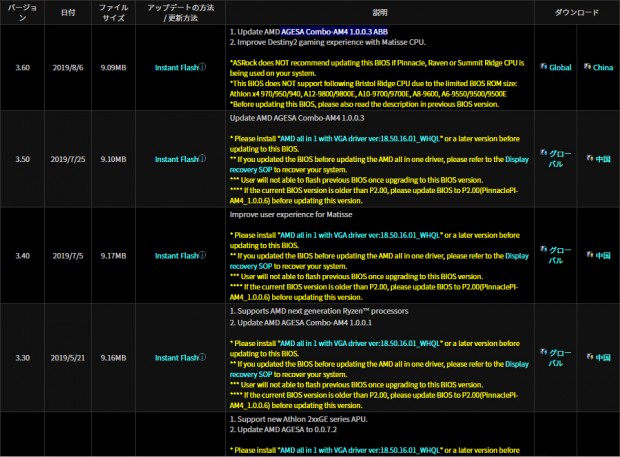Click the 説明 column header
The height and width of the screenshot is (457, 620).
tap(380, 13)
